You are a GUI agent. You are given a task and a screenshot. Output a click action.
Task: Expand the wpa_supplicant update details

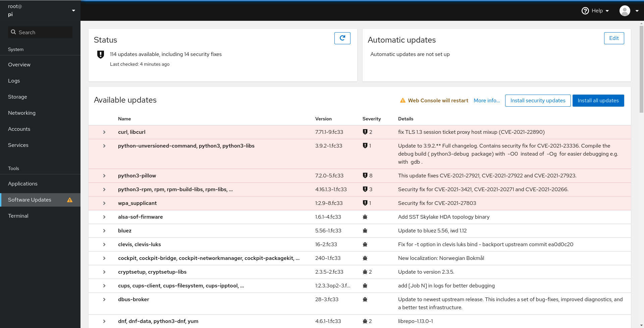[x=104, y=203]
